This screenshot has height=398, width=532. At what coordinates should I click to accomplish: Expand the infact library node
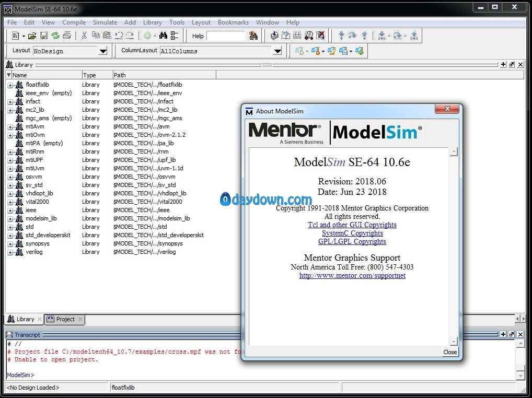[10, 102]
